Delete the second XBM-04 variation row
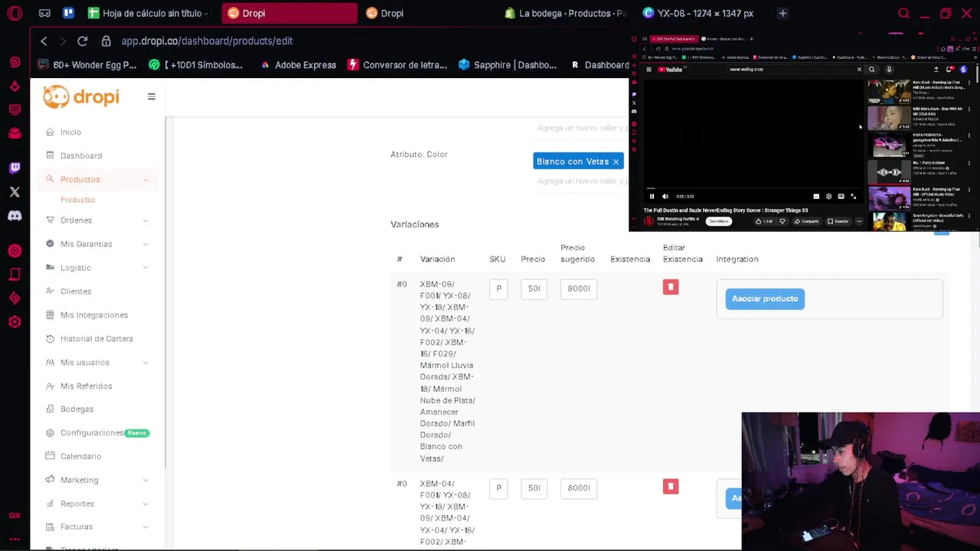This screenshot has height=551, width=980. click(671, 487)
